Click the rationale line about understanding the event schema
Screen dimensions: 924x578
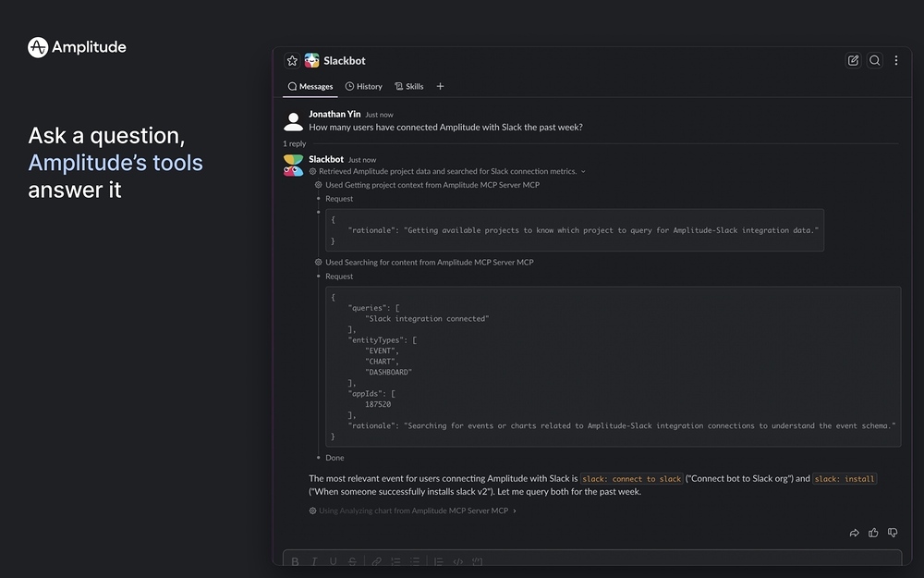pos(622,425)
